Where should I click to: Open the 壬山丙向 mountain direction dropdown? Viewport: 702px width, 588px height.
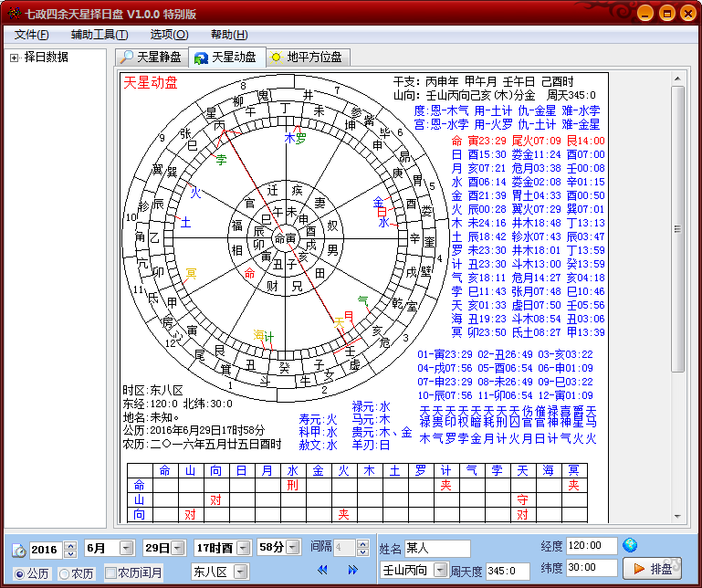441,570
